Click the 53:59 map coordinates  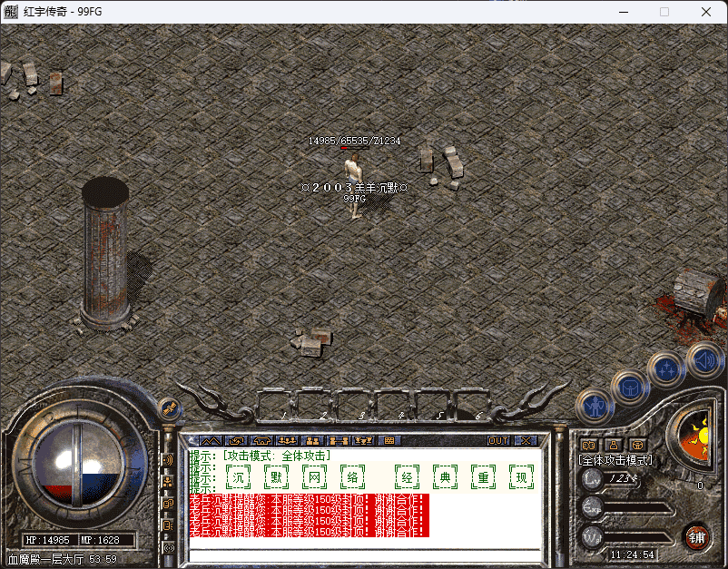coord(103,559)
